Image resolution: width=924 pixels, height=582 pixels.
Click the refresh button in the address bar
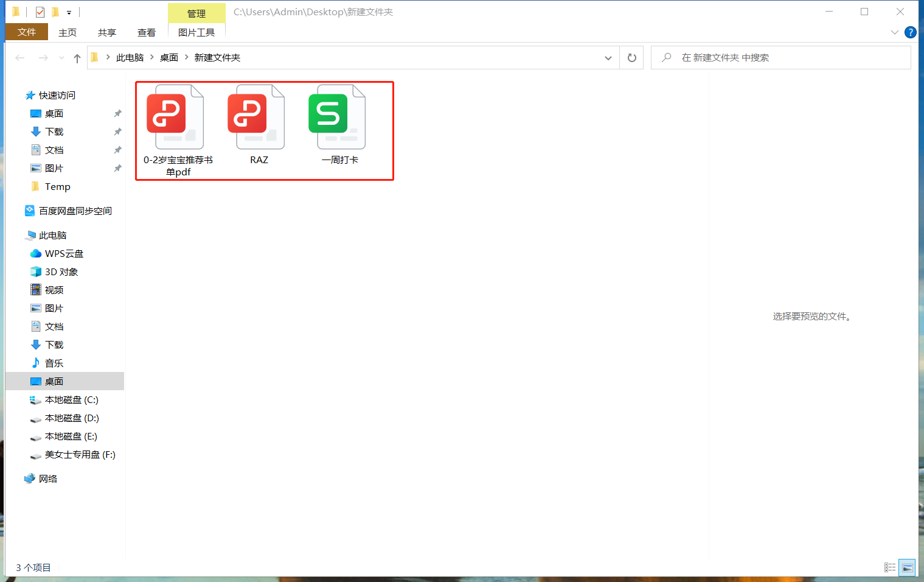pyautogui.click(x=631, y=57)
